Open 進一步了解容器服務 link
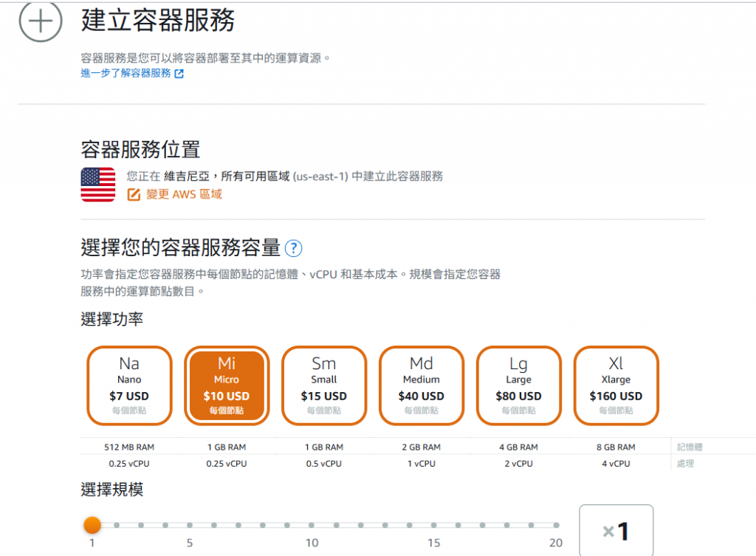Viewport: 756px width, 556px height. coord(126,73)
